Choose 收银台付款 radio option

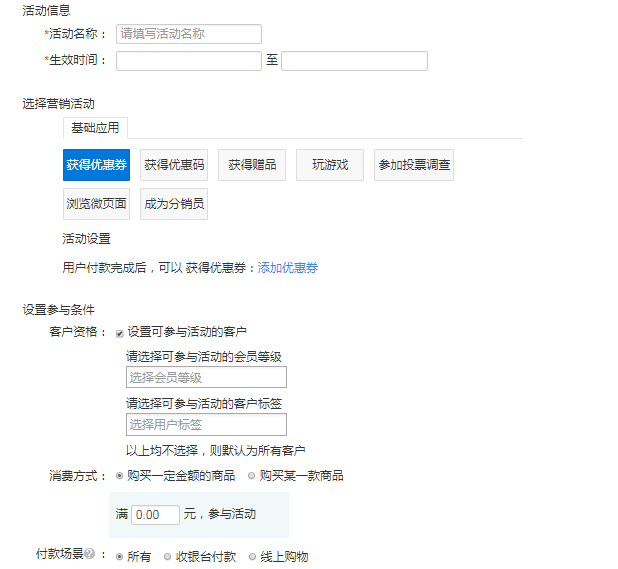pos(168,557)
